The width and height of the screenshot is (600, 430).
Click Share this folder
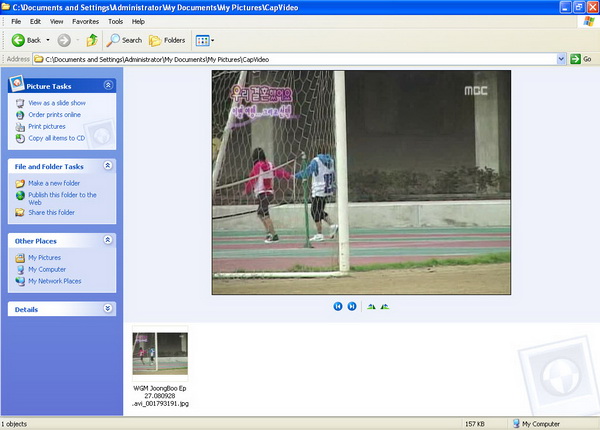[x=51, y=212]
